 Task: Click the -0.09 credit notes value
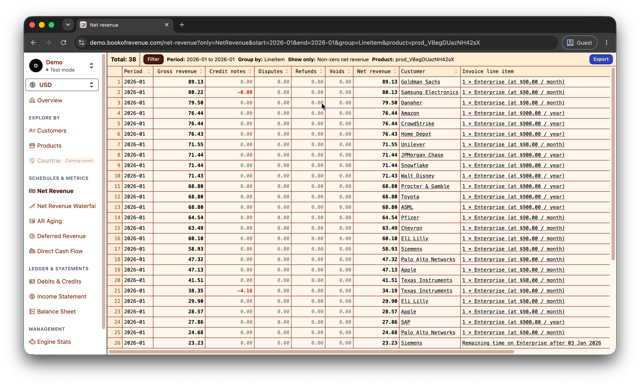pyautogui.click(x=245, y=92)
